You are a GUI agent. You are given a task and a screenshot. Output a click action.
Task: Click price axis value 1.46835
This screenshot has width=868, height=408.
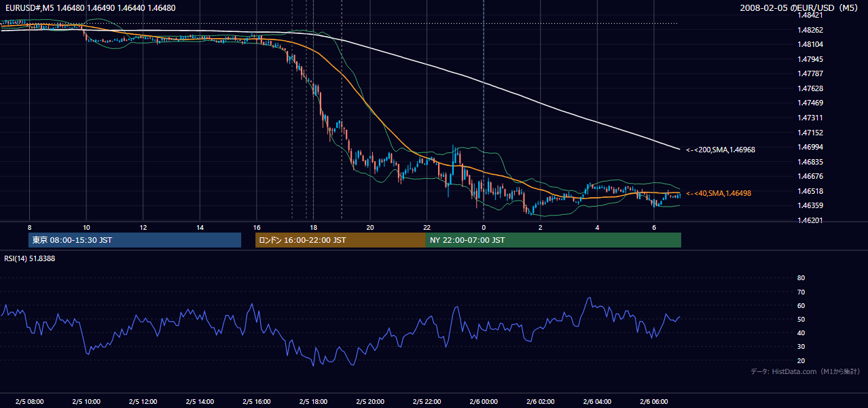click(x=810, y=162)
